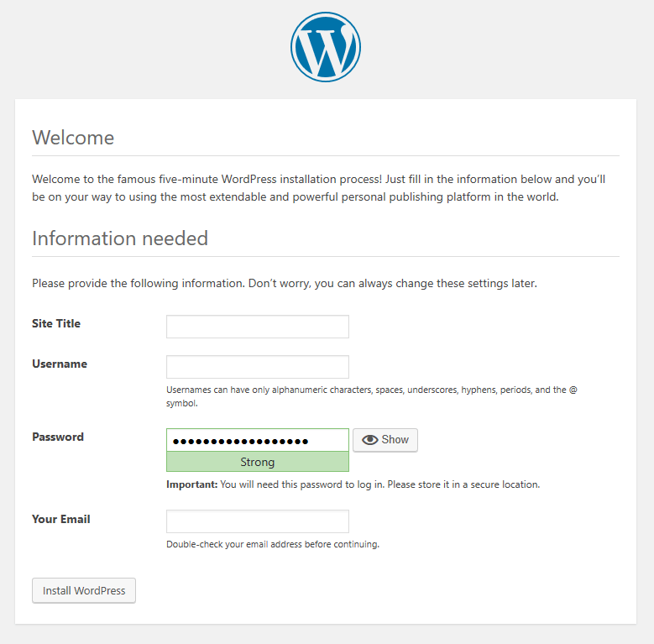Focus the Username text box

point(258,367)
